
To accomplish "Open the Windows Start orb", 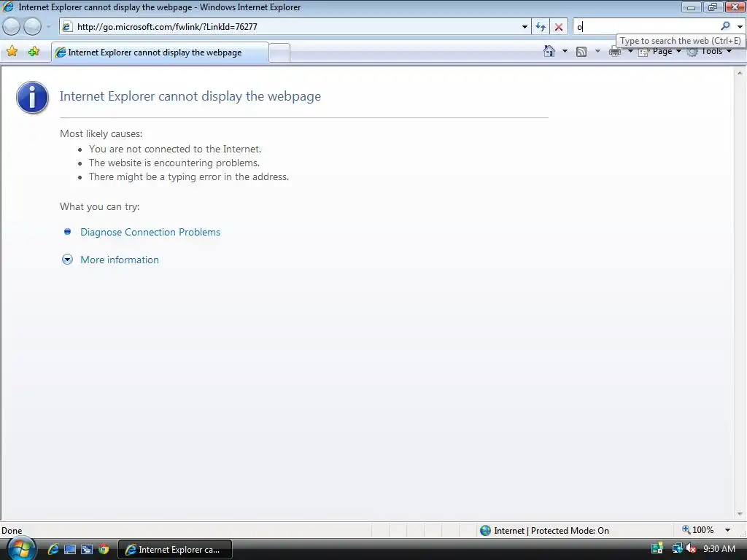I will click(21, 549).
